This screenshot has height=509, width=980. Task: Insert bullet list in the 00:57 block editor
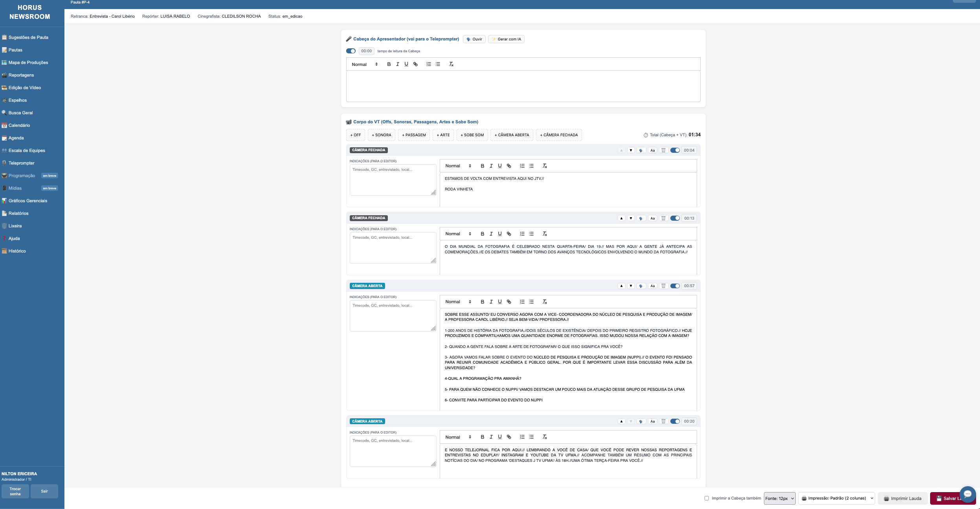(531, 302)
